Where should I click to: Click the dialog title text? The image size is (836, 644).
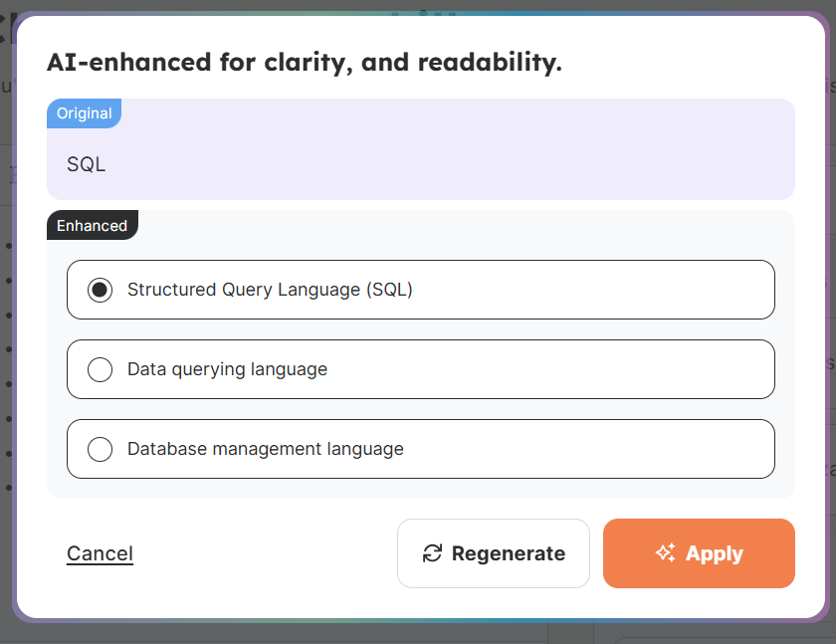pos(305,62)
